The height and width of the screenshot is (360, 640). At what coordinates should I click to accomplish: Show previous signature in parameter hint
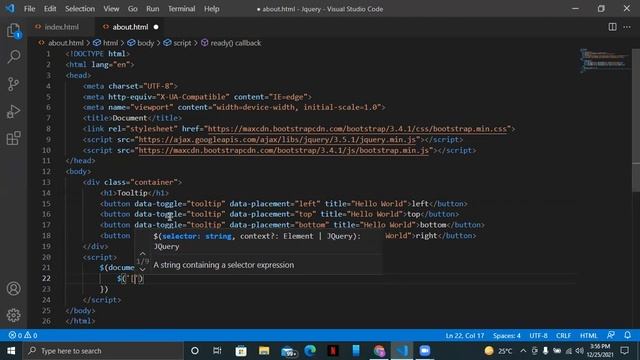pos(142,253)
